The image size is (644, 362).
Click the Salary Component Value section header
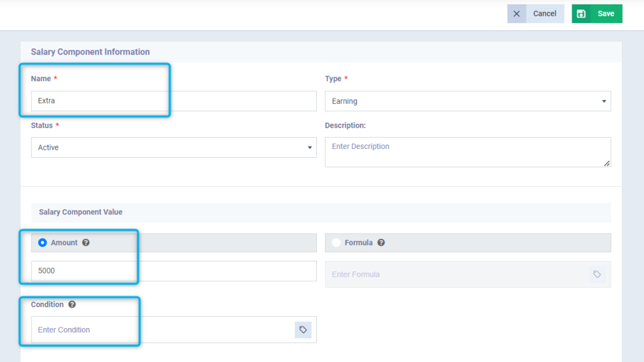(80, 212)
